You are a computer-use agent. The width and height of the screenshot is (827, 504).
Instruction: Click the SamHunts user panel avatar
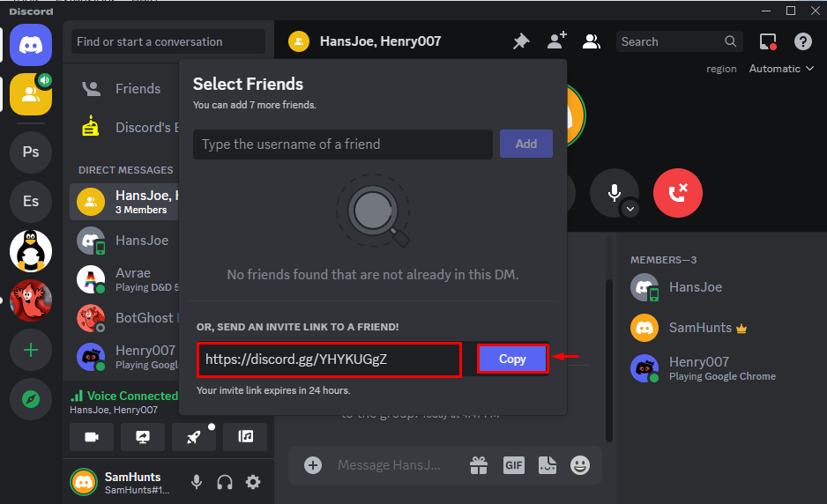point(84,482)
